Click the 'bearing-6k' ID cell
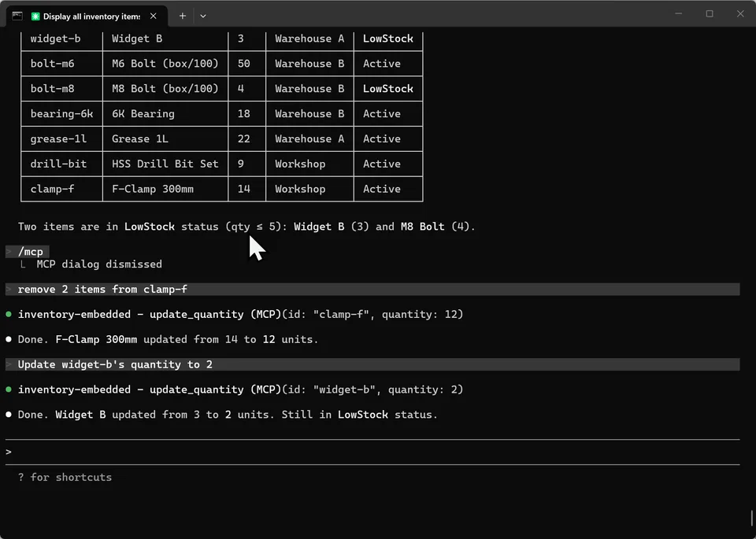The image size is (756, 539). click(61, 113)
